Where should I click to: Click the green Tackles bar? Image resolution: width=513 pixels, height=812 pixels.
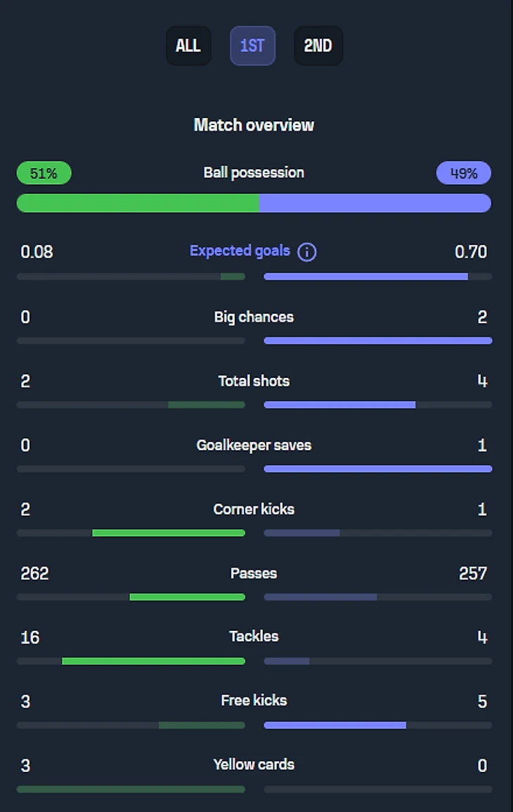(x=153, y=661)
